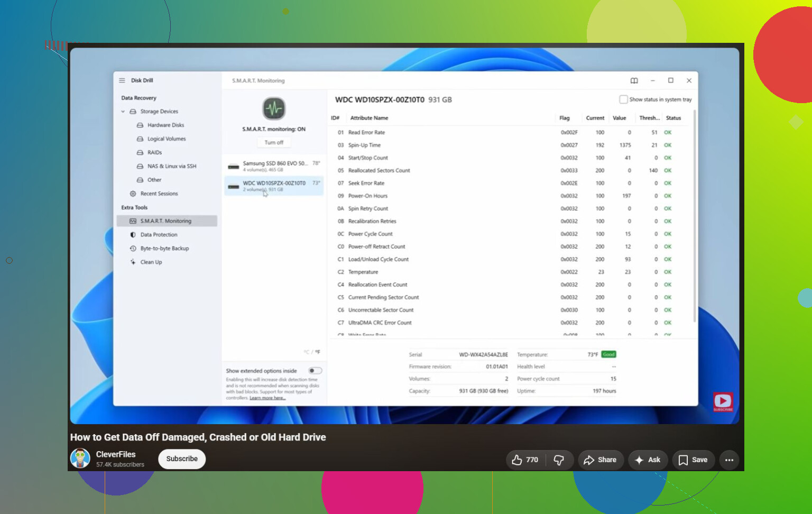Open Logical Volumes section

pos(167,139)
